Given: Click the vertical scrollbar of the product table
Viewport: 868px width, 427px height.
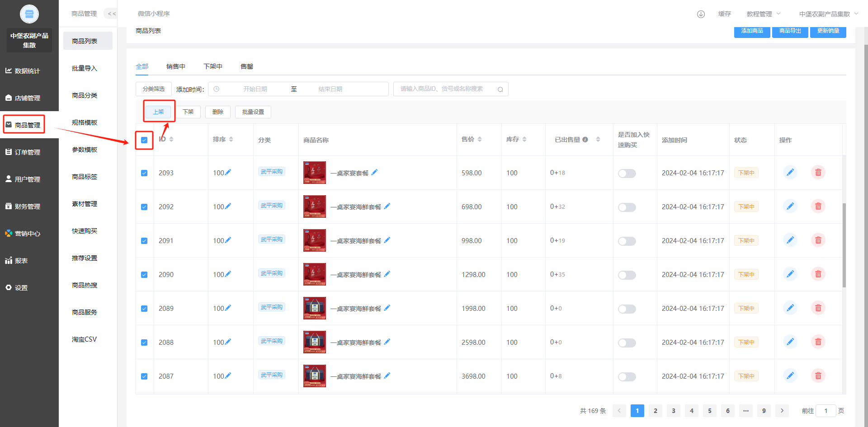Looking at the screenshot, I should (844, 244).
